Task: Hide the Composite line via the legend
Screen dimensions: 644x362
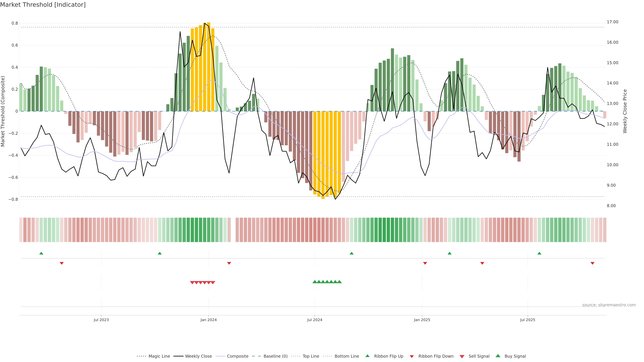Action: click(x=237, y=356)
